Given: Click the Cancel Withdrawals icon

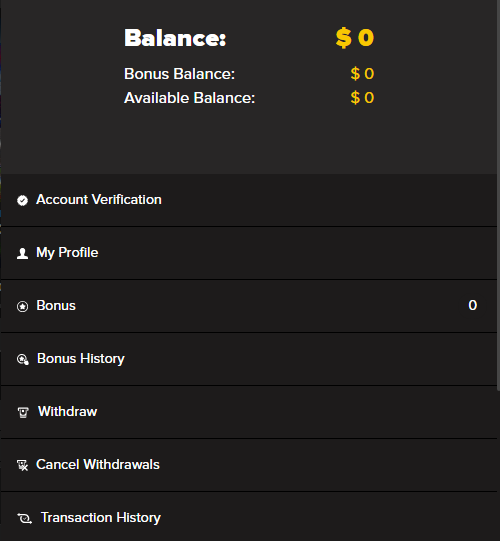Looking at the screenshot, I should [x=23, y=465].
